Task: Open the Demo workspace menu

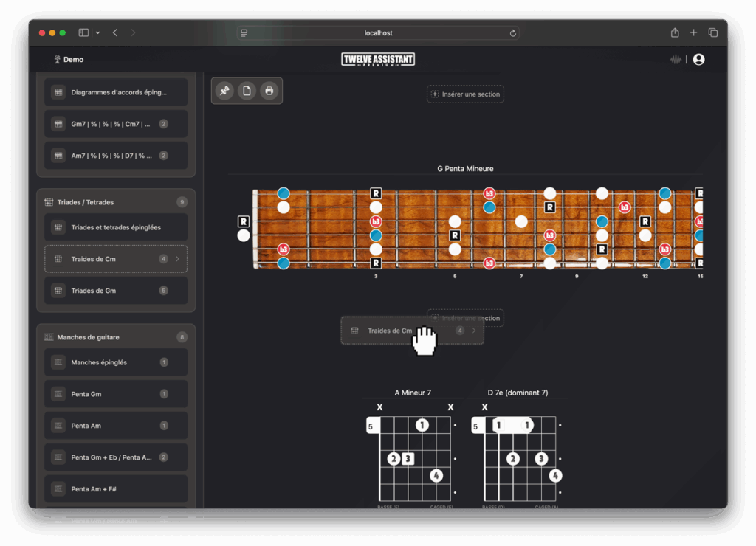Action: coord(69,59)
